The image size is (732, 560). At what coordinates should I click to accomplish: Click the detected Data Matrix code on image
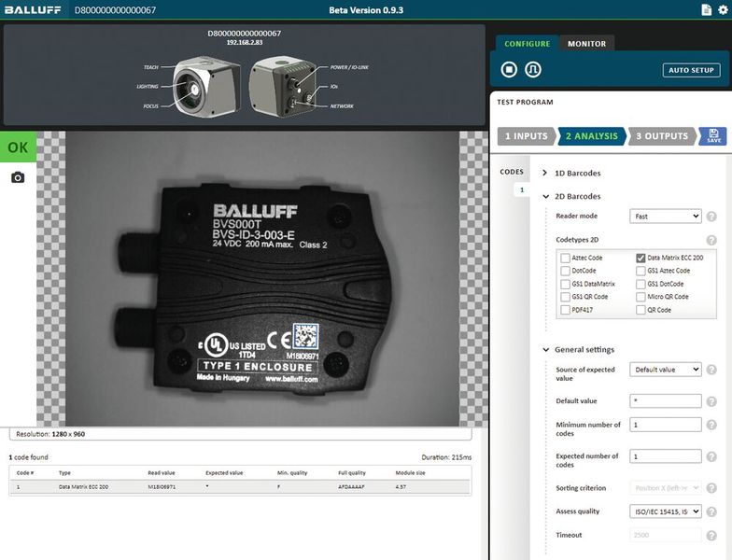[306, 336]
